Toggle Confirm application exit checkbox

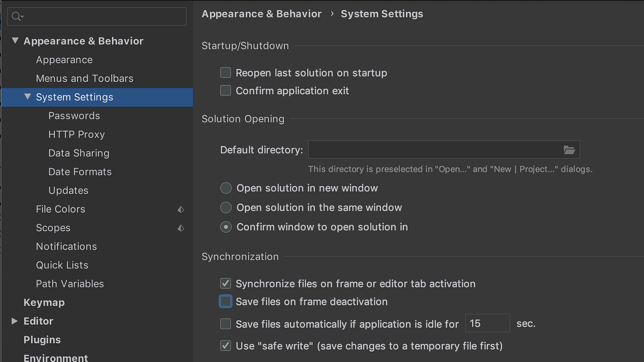[x=225, y=91]
